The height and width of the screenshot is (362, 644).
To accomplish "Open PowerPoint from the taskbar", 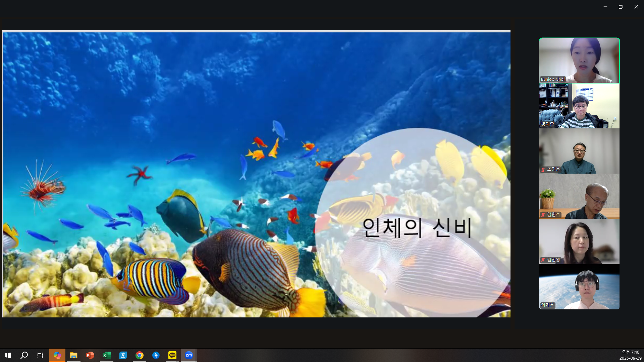I will pos(90,355).
